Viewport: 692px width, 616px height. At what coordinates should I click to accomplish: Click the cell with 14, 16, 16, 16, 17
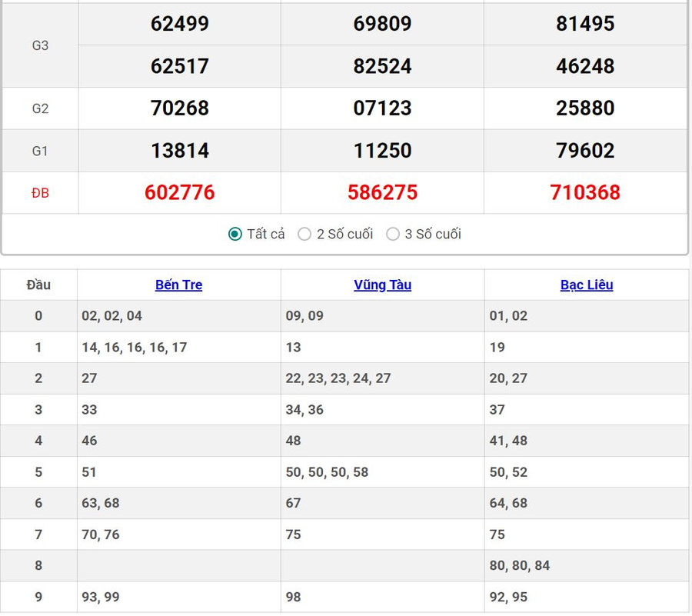pyautogui.click(x=135, y=348)
